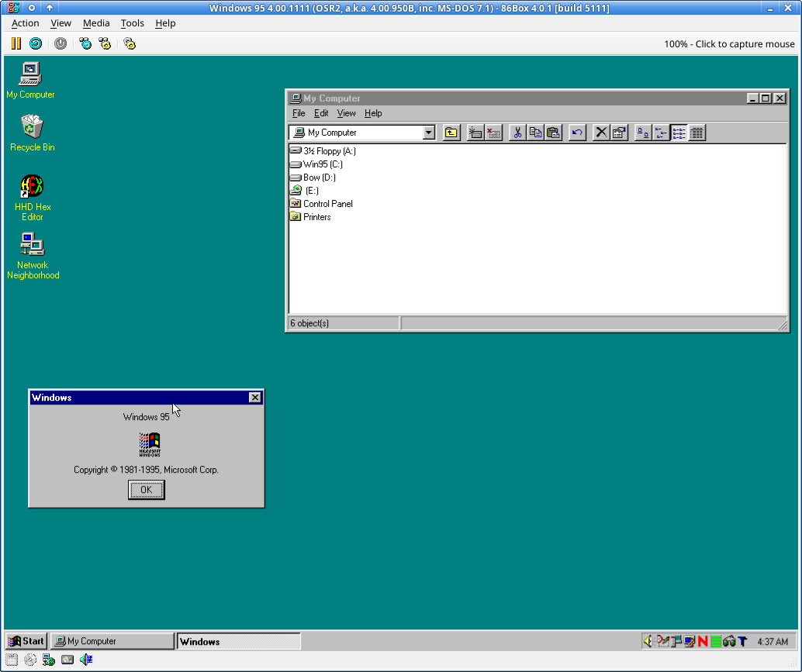Open the 86Box Help menu
This screenshot has height=672, width=802.
coord(165,23)
